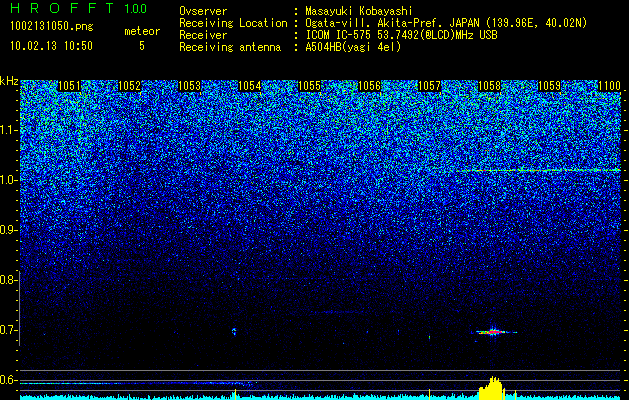This screenshot has width=629, height=400.
Task: Click the 'Ovserver' field label
Action: [x=203, y=11]
